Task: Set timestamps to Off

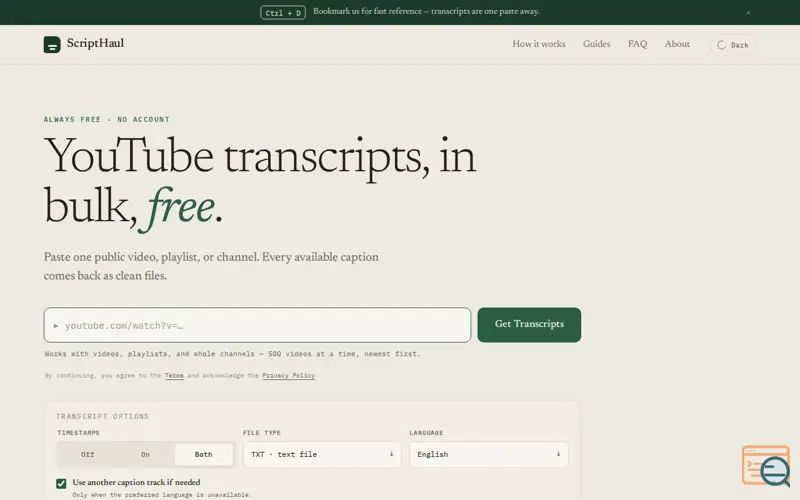Action: coord(87,454)
